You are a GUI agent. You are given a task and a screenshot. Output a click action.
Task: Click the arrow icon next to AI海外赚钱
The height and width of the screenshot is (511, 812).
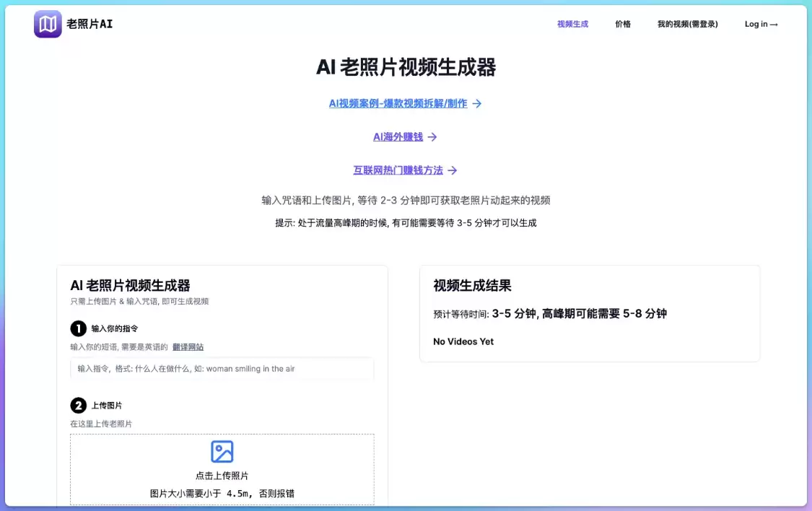pyautogui.click(x=433, y=136)
